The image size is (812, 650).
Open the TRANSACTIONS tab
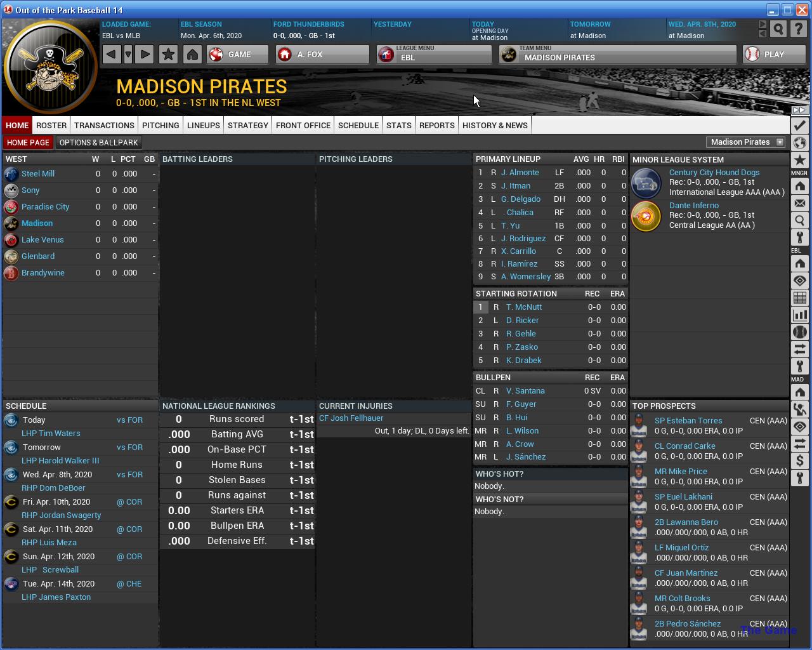click(x=104, y=125)
